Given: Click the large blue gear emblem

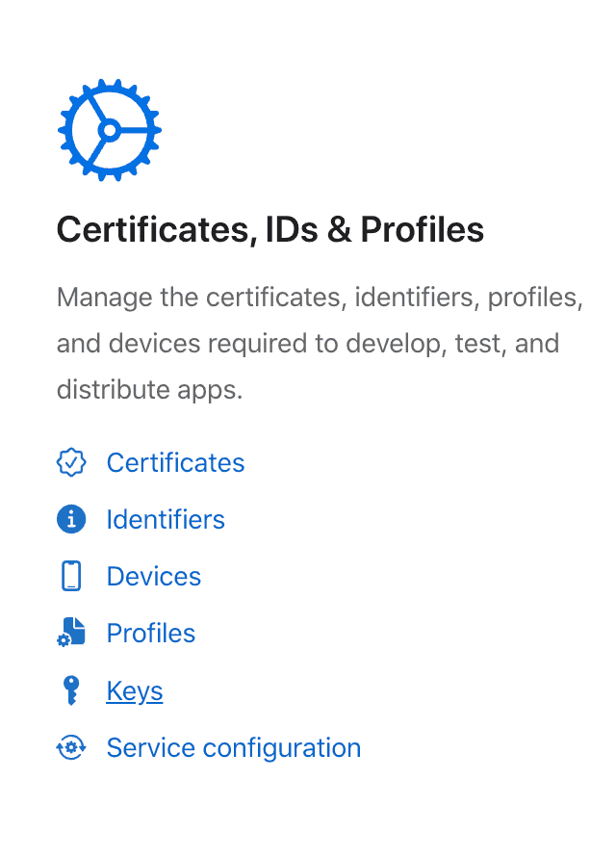Looking at the screenshot, I should (x=110, y=130).
